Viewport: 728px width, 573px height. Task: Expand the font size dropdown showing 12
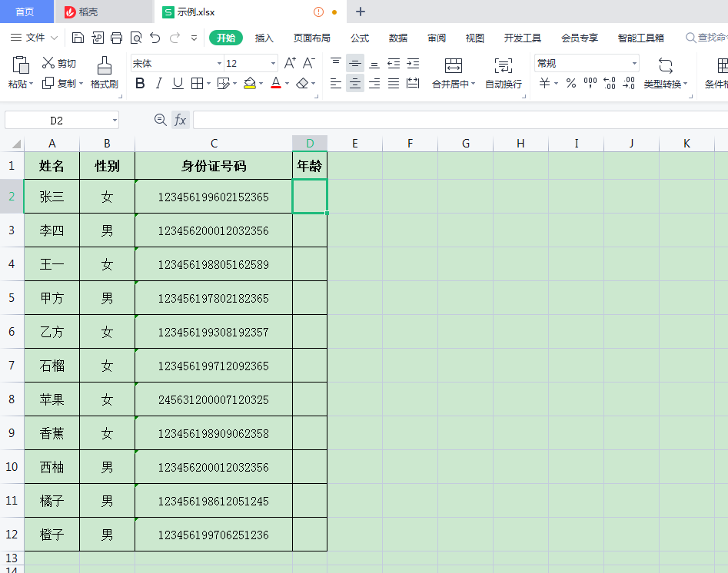273,64
